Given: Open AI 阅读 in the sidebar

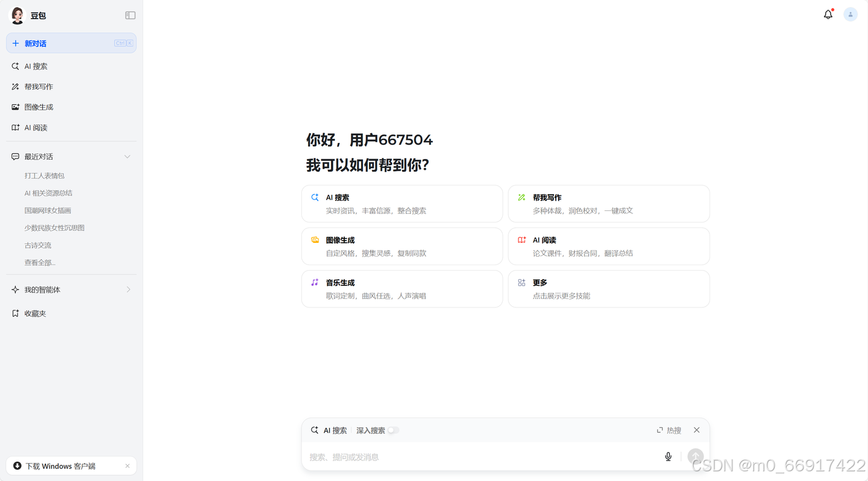Looking at the screenshot, I should tap(71, 128).
